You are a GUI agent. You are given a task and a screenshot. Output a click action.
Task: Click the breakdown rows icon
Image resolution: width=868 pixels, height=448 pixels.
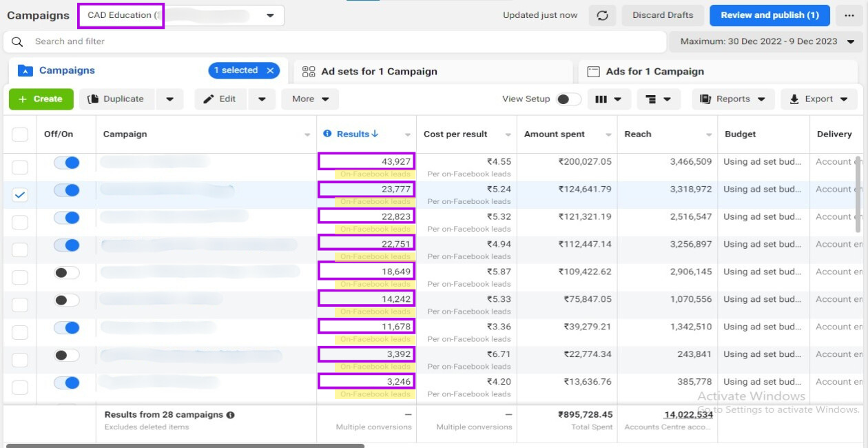pyautogui.click(x=657, y=99)
